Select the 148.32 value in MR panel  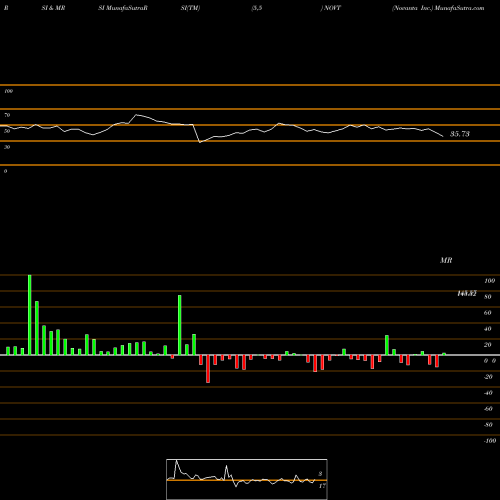[x=467, y=294]
